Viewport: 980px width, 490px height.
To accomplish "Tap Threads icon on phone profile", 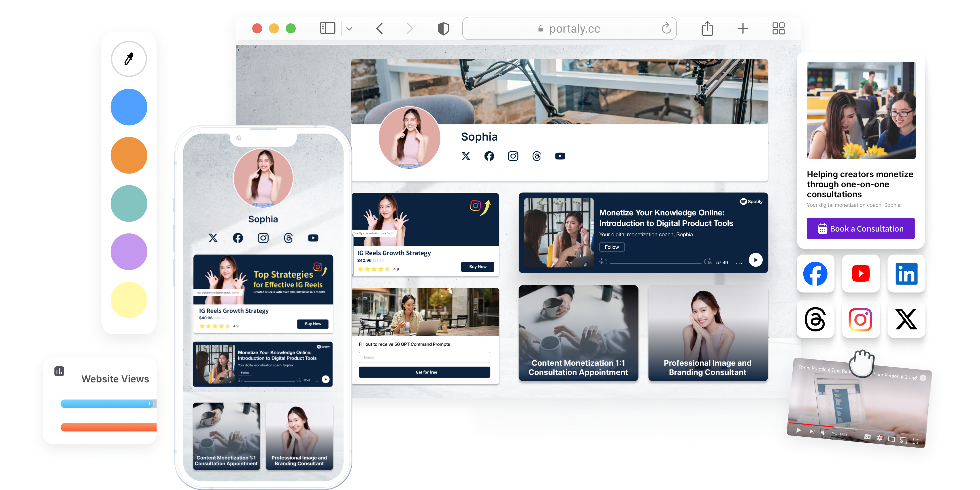I will 288,238.
